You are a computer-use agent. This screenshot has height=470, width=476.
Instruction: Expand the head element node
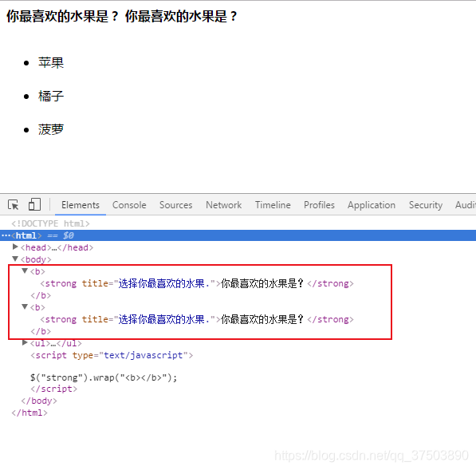tap(15, 247)
